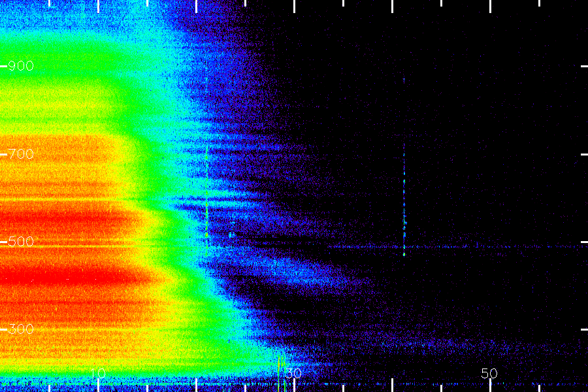Click the 50 label on the horizontal axis

click(489, 373)
